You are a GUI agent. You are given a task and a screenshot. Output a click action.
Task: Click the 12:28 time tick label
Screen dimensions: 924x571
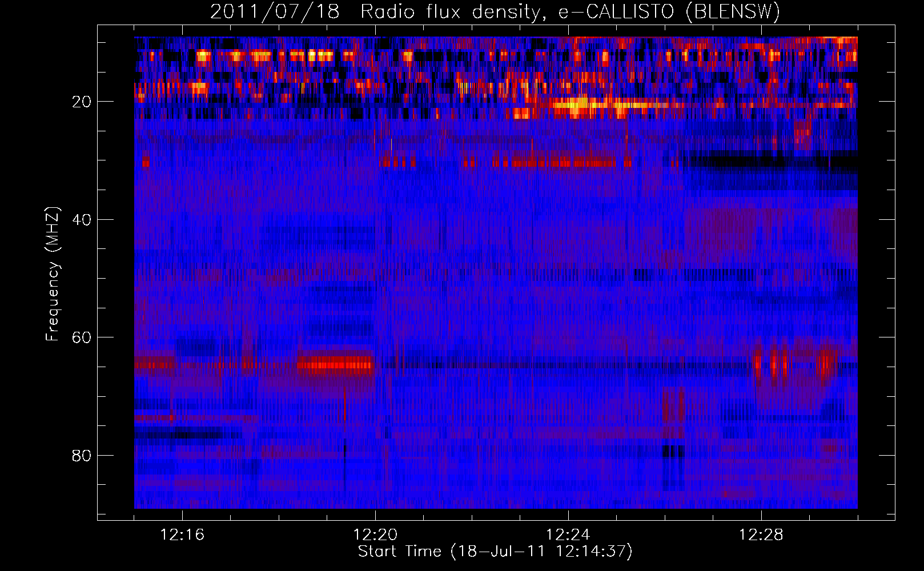pyautogui.click(x=761, y=535)
